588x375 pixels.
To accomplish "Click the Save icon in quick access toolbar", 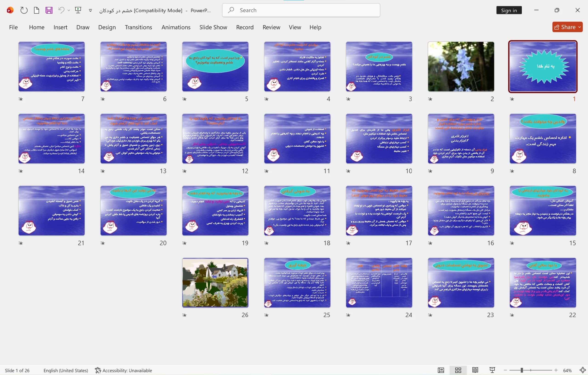I will (x=49, y=10).
